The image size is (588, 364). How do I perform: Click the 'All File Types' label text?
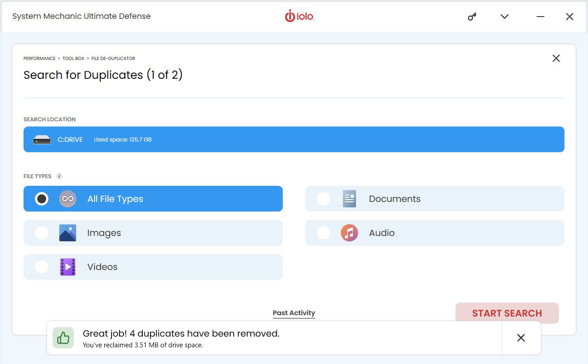115,199
